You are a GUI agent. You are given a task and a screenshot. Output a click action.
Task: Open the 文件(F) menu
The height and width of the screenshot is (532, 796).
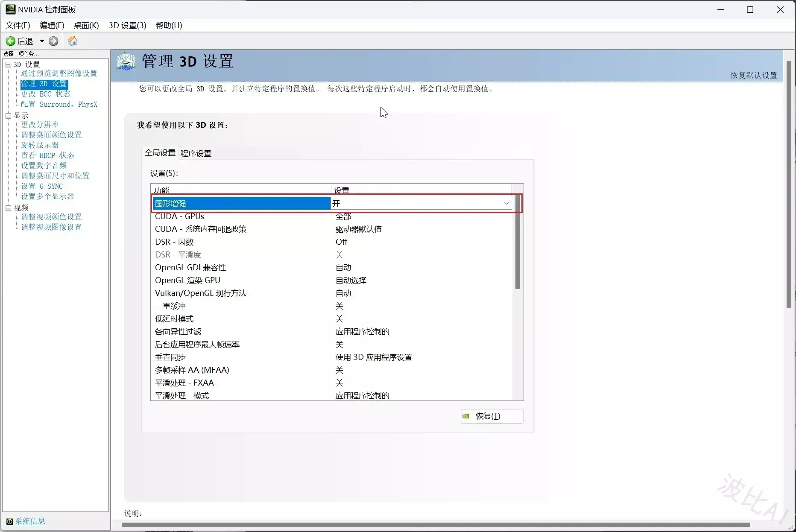click(18, 25)
